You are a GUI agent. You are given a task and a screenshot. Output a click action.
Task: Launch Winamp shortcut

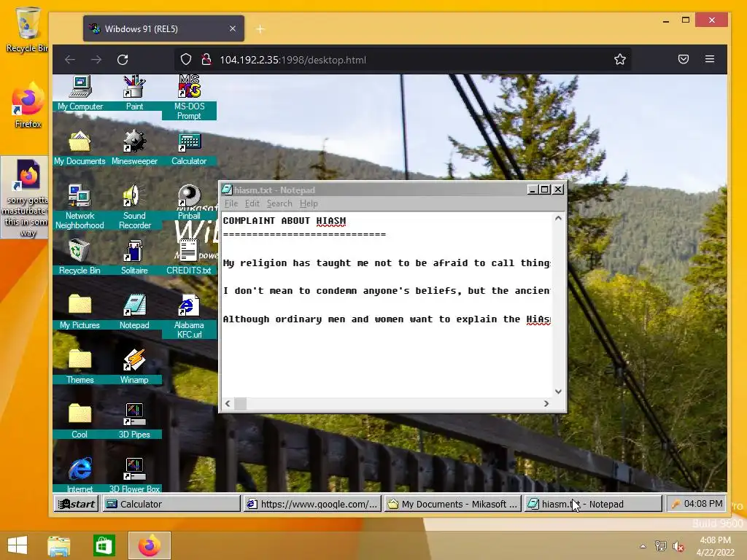click(x=134, y=367)
